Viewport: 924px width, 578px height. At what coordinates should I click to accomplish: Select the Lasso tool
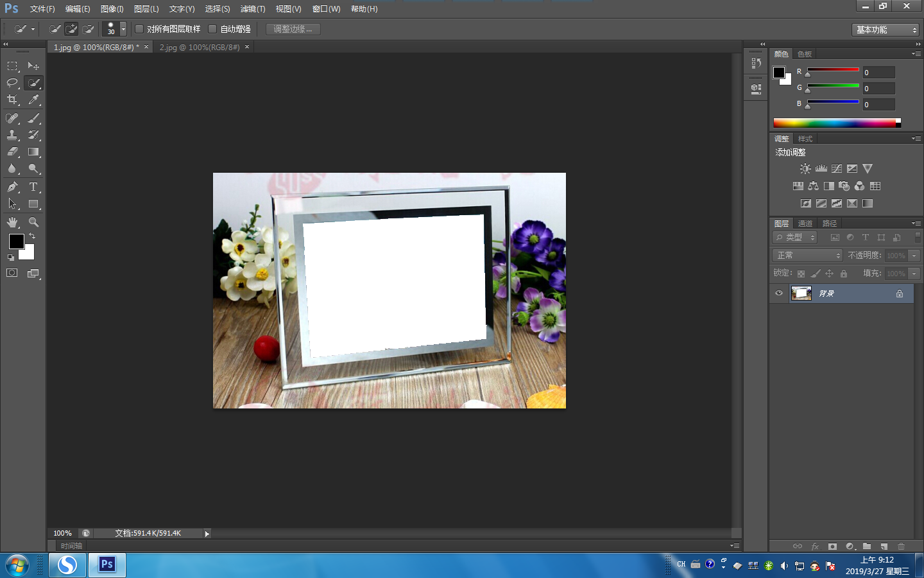[12, 83]
